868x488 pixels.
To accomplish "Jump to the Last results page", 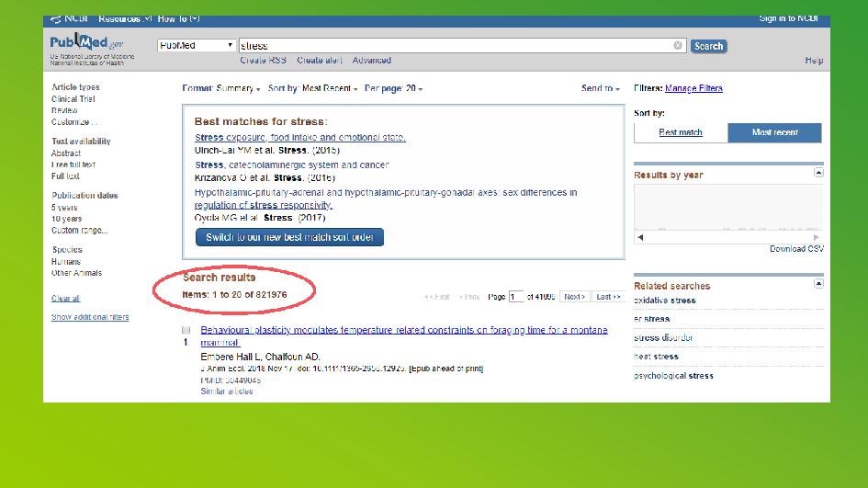I will (x=608, y=297).
